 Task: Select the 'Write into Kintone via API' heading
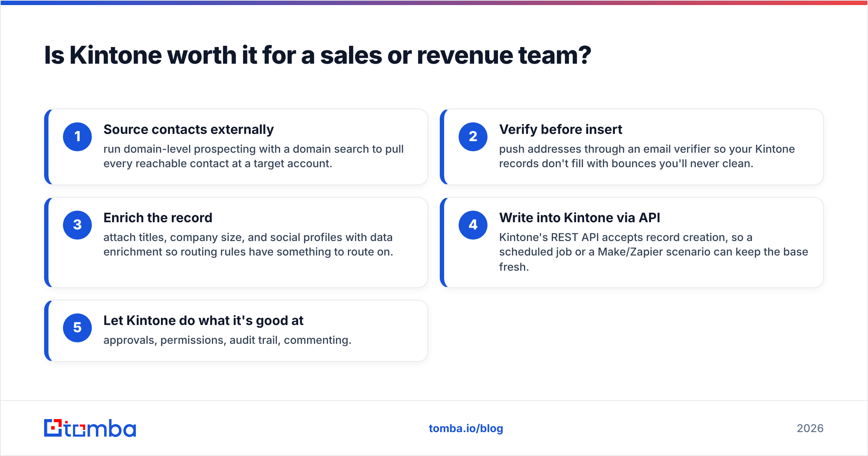point(579,218)
